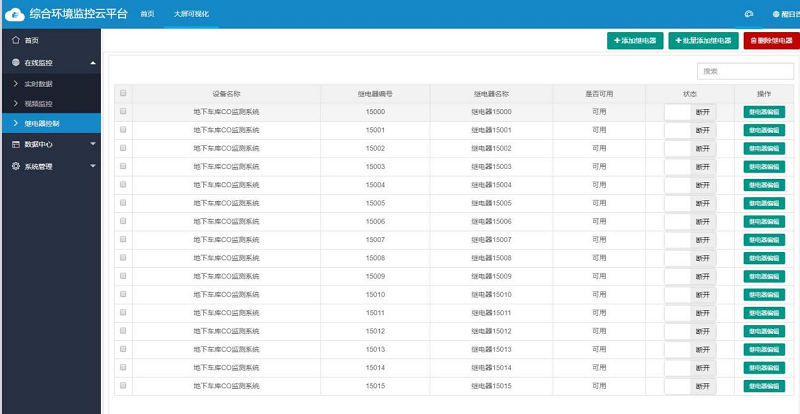Click the globe icon next to 在线监控
The height and width of the screenshot is (414, 800).
[x=15, y=63]
